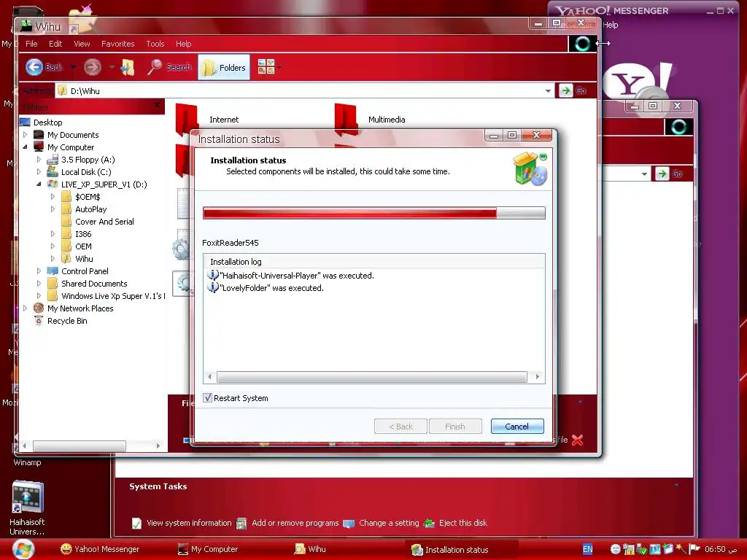This screenshot has width=747, height=560.
Task: Click Go arrow in My Computer window
Action: (662, 174)
